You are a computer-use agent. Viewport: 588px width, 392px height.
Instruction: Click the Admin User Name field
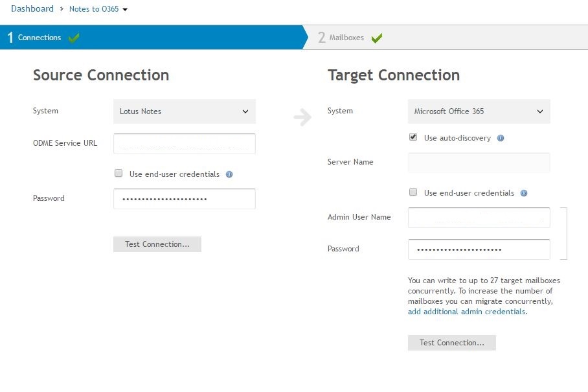click(x=479, y=218)
